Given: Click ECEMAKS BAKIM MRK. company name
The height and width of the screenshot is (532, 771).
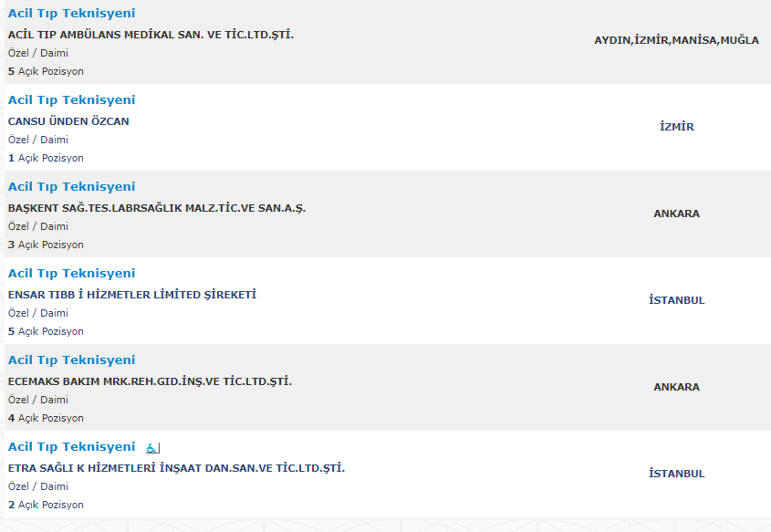Looking at the screenshot, I should [150, 381].
